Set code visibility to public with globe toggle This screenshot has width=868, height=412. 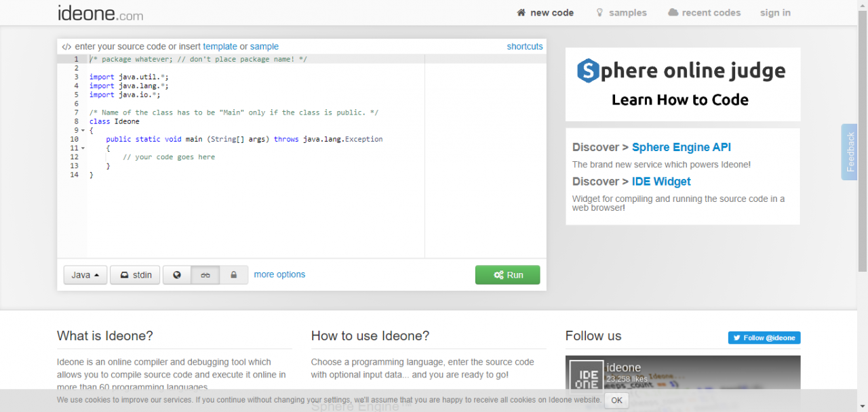176,274
